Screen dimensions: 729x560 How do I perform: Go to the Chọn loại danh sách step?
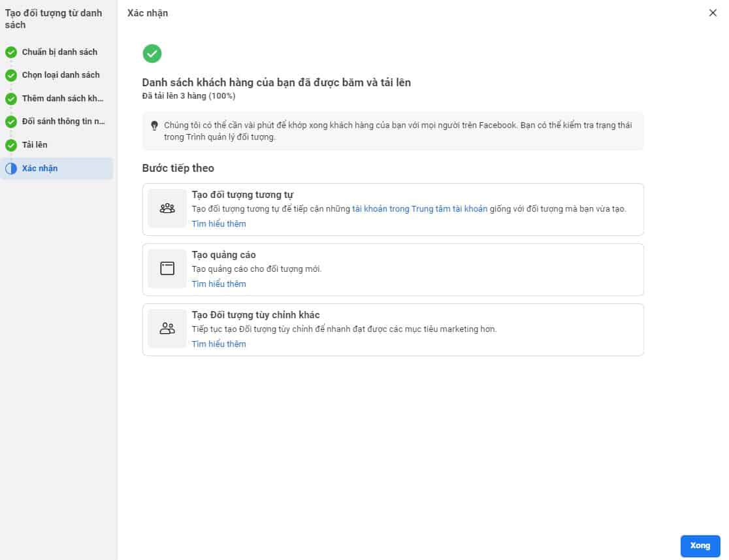[61, 75]
